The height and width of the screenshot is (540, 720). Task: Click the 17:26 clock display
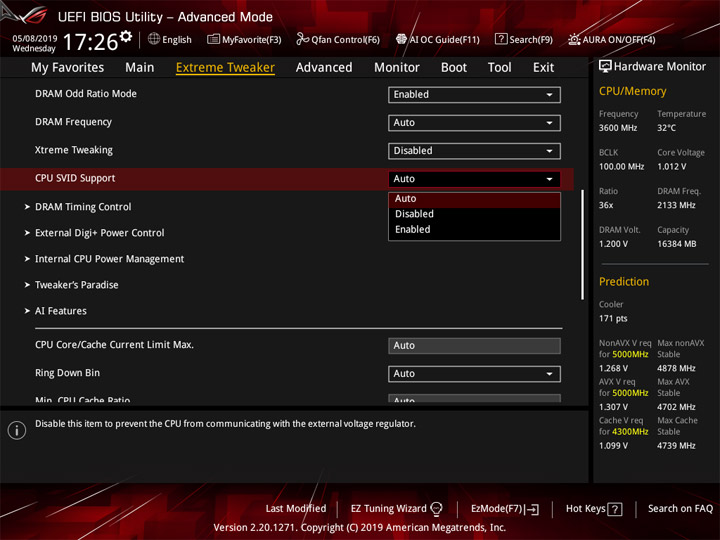(x=90, y=42)
